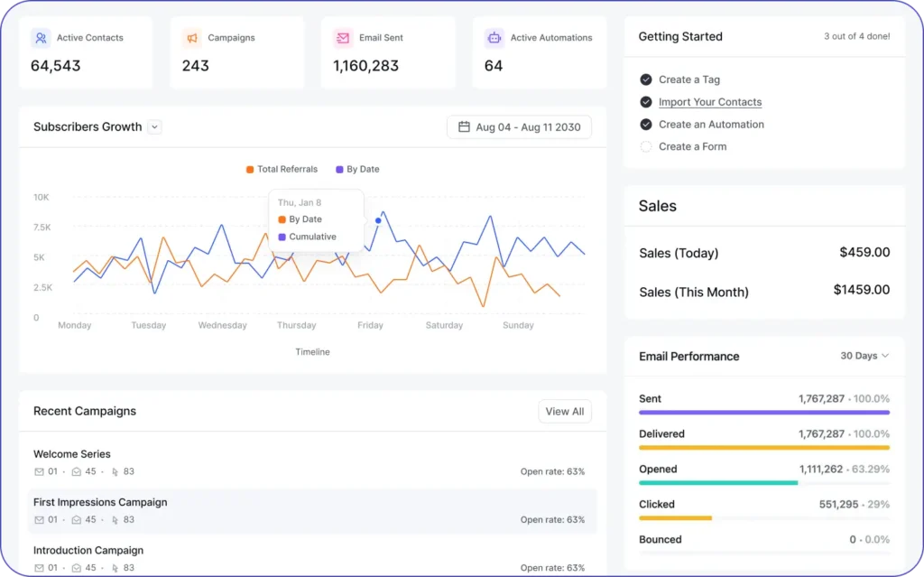Click Sales (This Month) $1459.00 value

click(862, 290)
